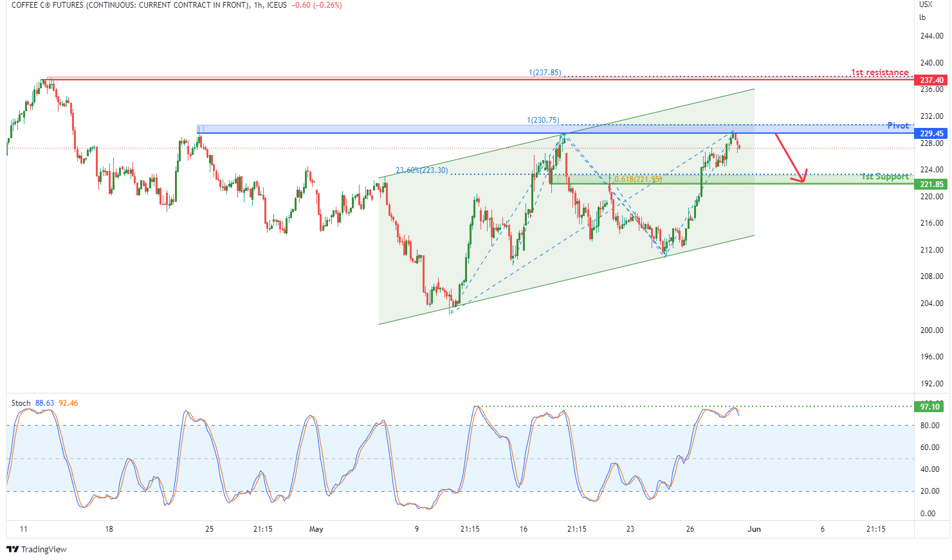Click the 1(230.75) Fibonacci label
The height and width of the screenshot is (560, 952).
(543, 120)
